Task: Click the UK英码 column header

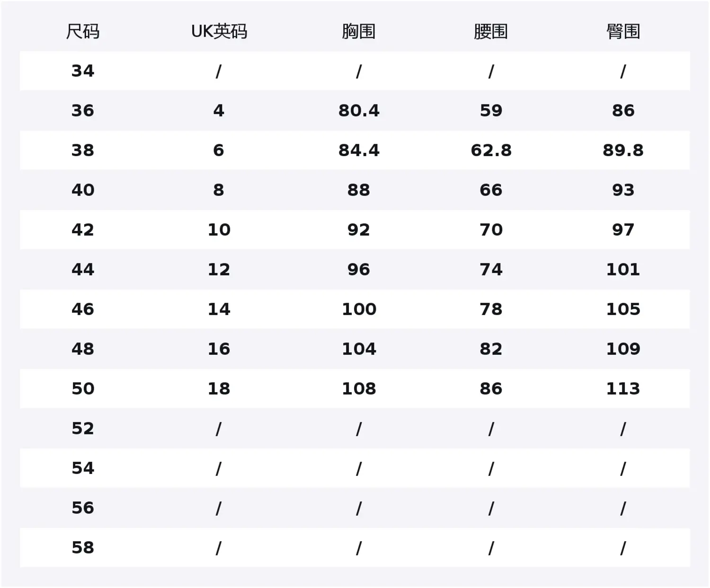Action: point(219,32)
